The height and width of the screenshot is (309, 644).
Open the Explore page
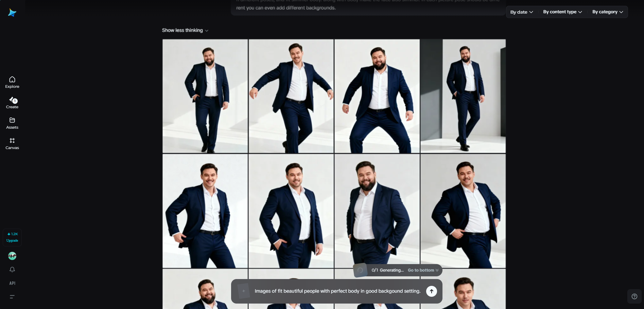[12, 82]
